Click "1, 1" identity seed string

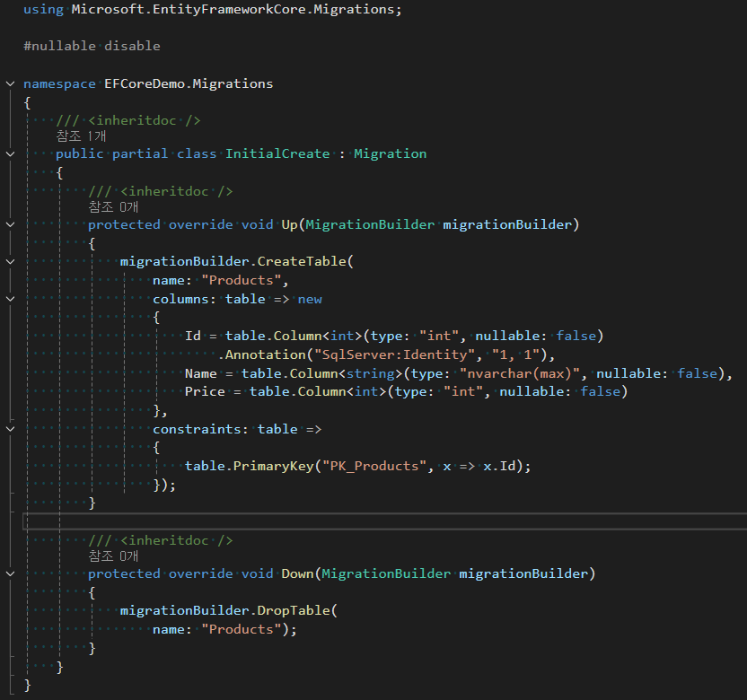[x=515, y=354]
